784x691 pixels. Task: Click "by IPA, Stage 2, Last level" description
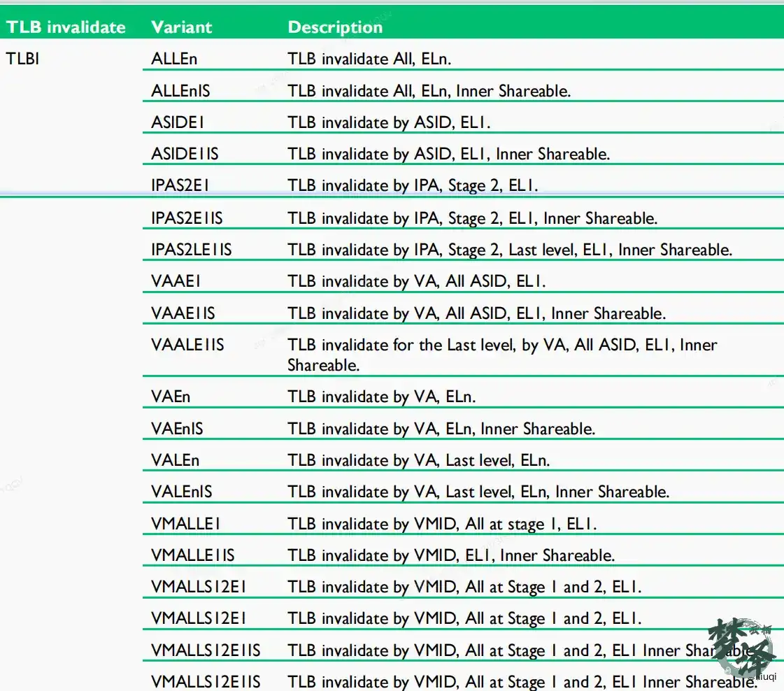pos(510,250)
